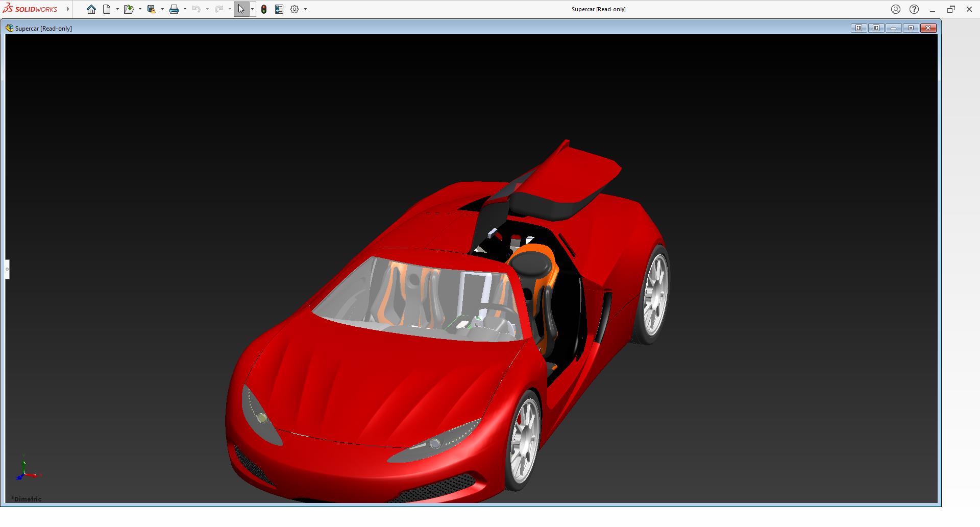Create a new document
980x527 pixels.
[107, 9]
